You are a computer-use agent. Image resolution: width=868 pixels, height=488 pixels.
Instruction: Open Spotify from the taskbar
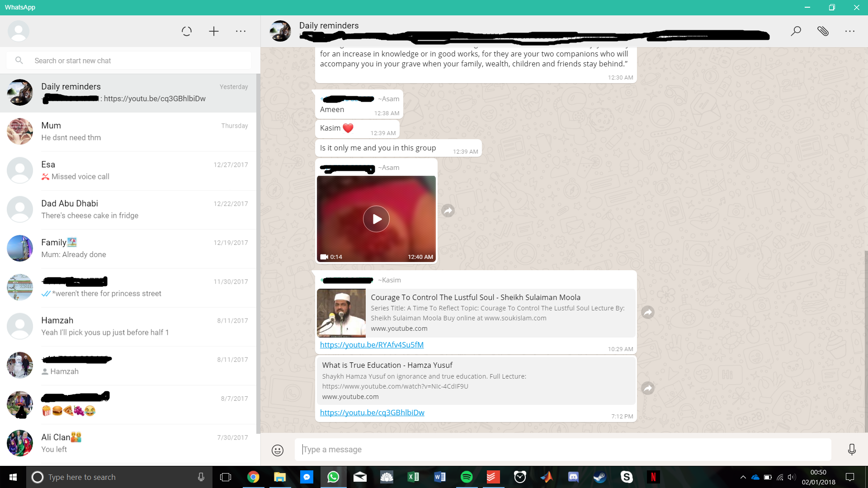(467, 477)
